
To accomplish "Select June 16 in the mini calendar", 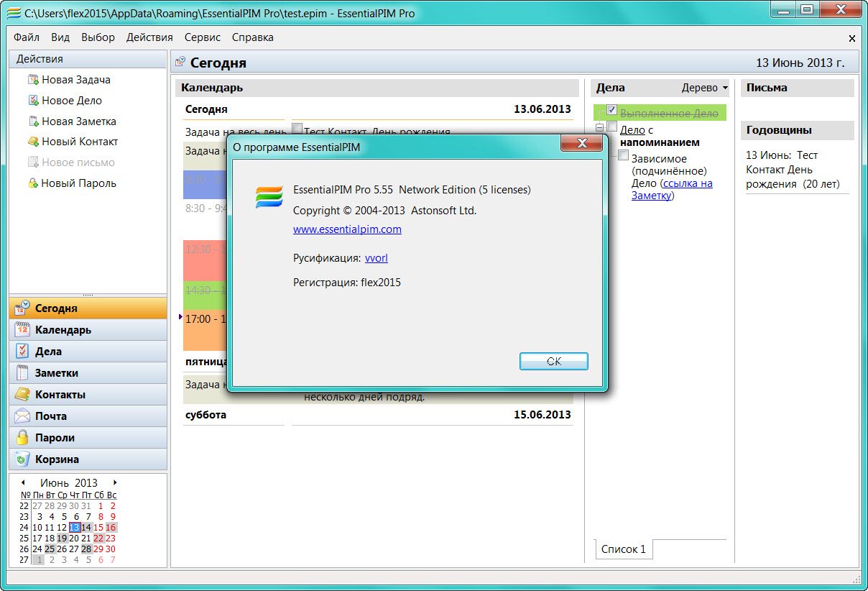I will click(x=111, y=527).
